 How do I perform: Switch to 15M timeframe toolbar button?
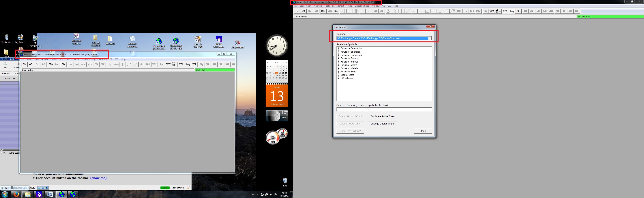[544, 11]
